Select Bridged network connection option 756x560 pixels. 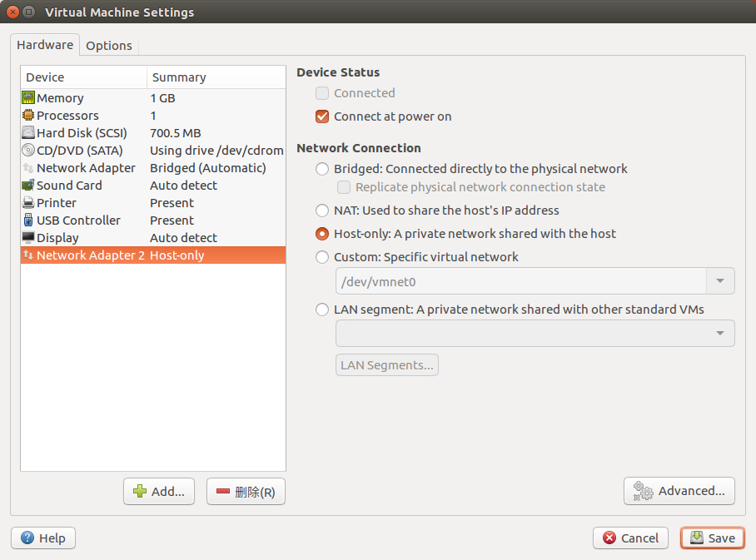(x=322, y=169)
